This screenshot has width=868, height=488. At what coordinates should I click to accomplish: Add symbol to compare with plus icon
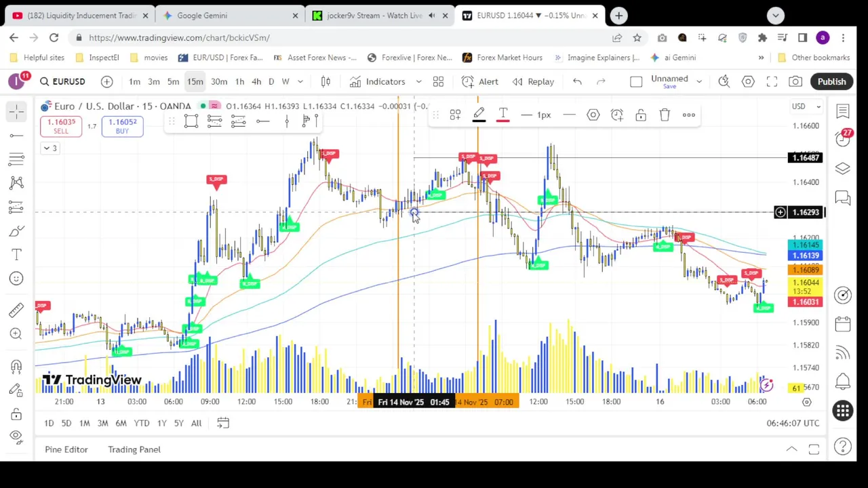[x=106, y=81]
